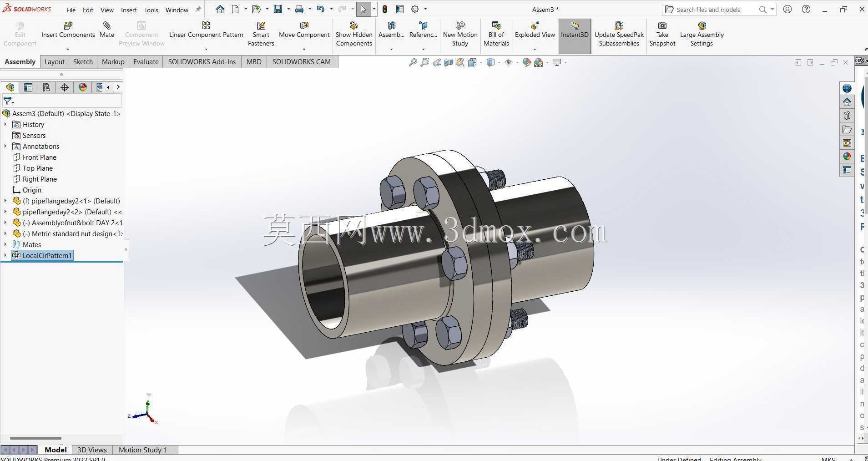Open DimXpertManager crosshair tab
Viewport: 868px width, 461px height.
point(65,87)
